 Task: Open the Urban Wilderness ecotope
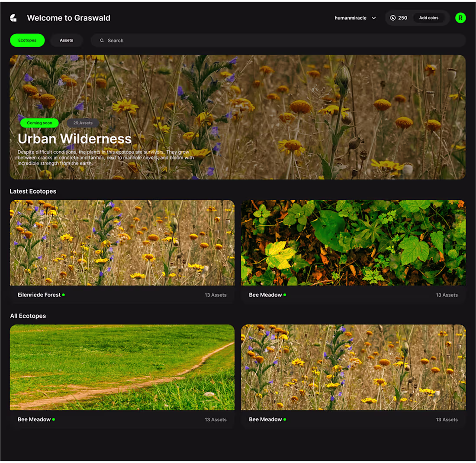(238, 117)
